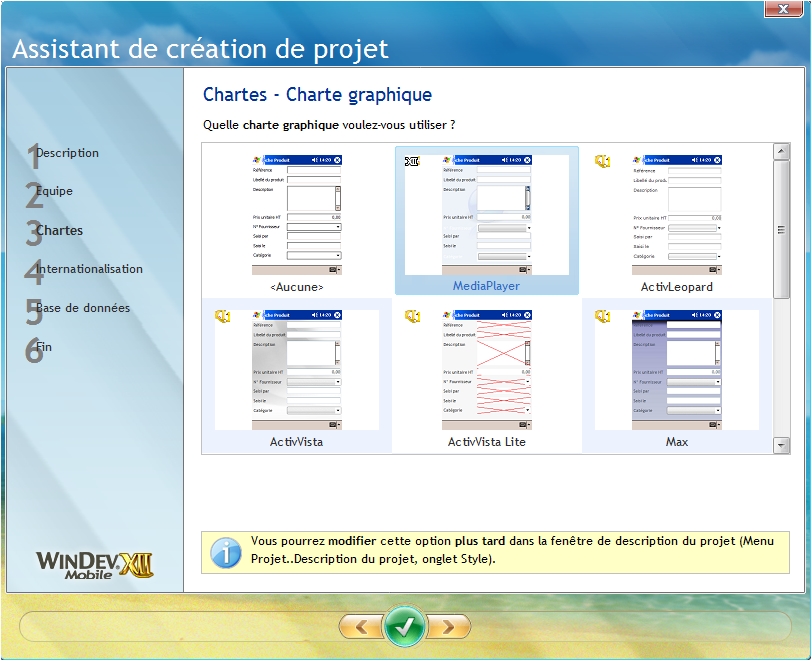
Task: Click the gold XII badge on ActivVista Lite
Action: tap(413, 315)
